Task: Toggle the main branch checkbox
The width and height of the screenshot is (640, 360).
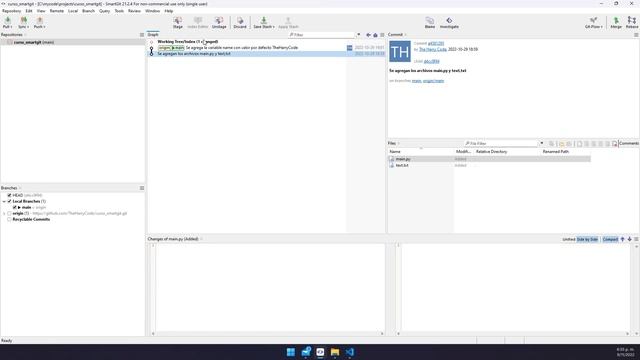Action: 15,207
